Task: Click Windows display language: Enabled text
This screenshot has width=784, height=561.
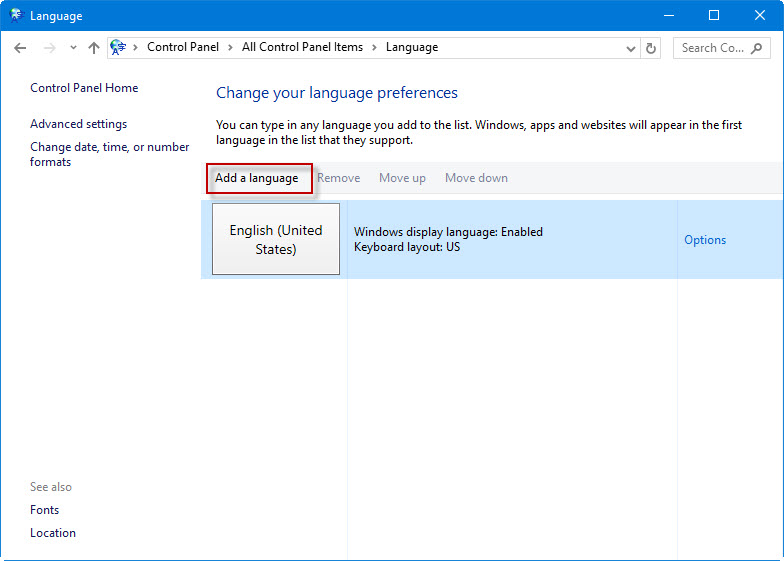Action: [448, 232]
